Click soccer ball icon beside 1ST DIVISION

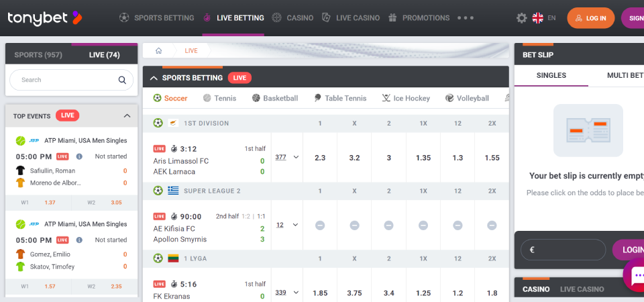click(158, 123)
